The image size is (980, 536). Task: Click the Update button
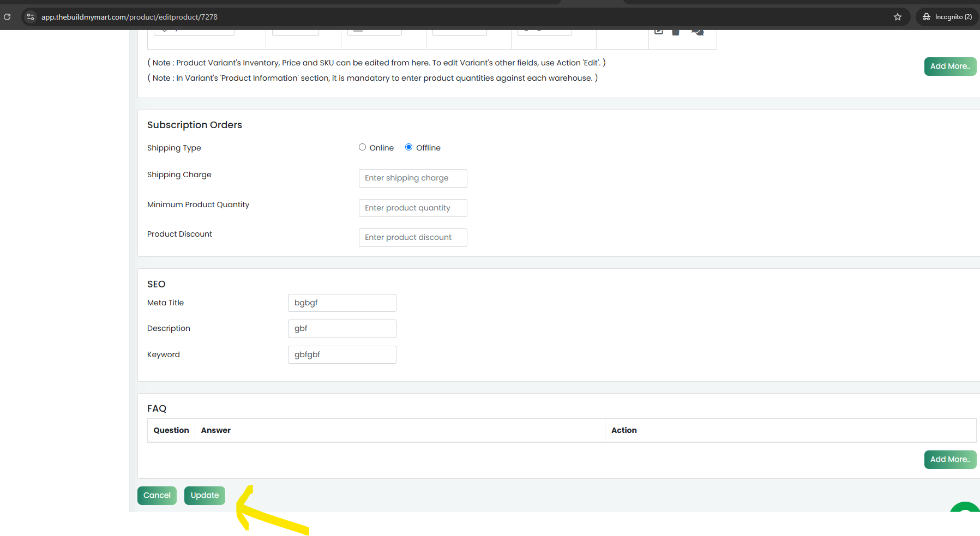(205, 495)
